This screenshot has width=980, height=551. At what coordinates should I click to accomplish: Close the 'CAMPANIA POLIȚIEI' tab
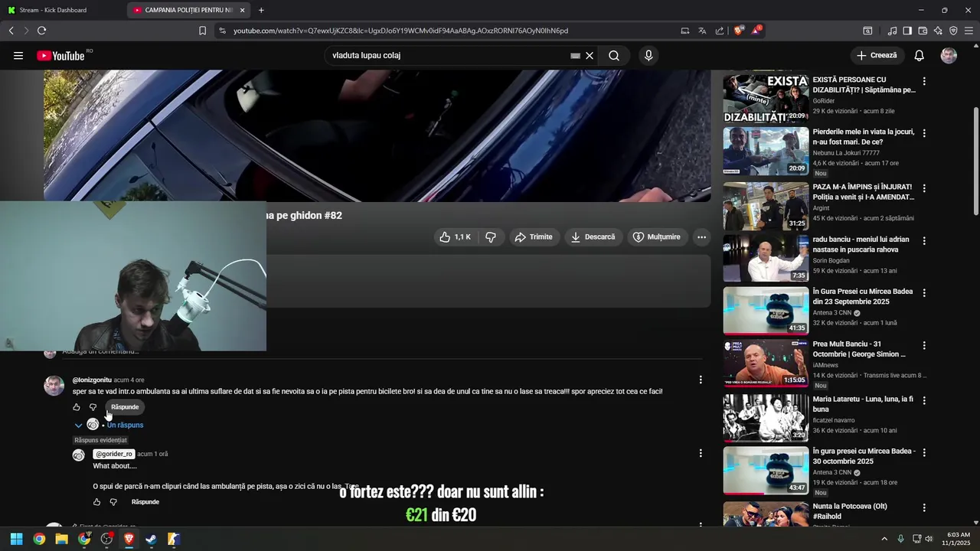(242, 10)
